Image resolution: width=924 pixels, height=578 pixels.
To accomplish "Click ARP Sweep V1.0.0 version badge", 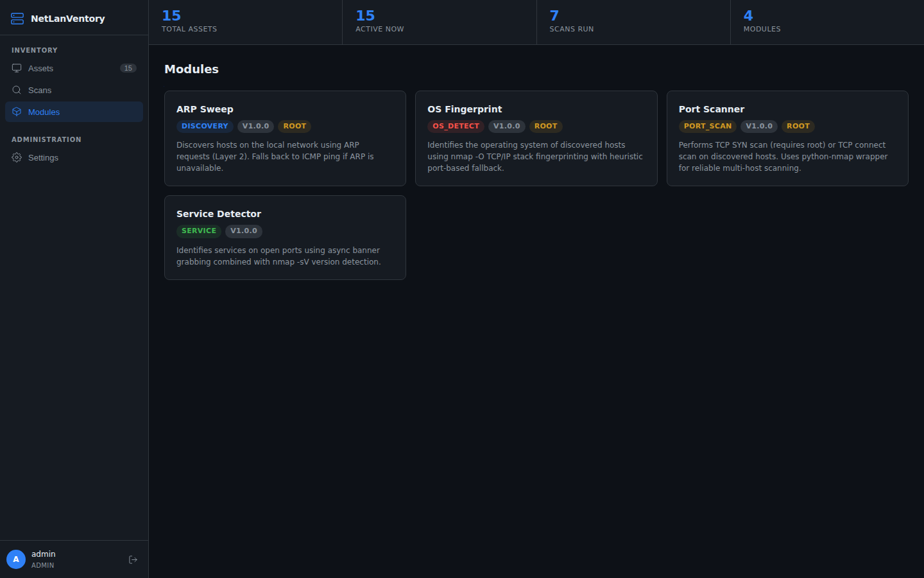I will [255, 127].
